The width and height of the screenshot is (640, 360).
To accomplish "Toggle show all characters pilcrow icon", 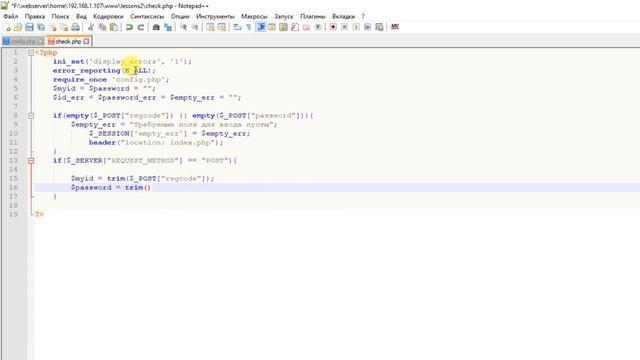I will (249, 27).
